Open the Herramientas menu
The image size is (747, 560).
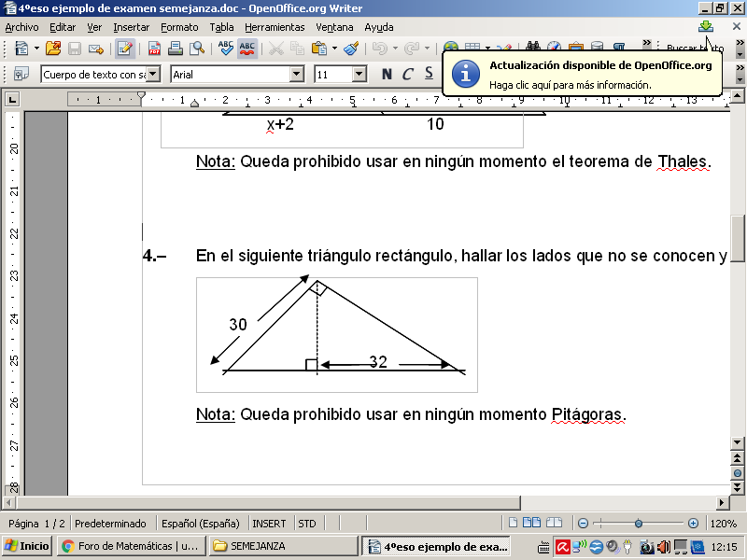[275, 27]
